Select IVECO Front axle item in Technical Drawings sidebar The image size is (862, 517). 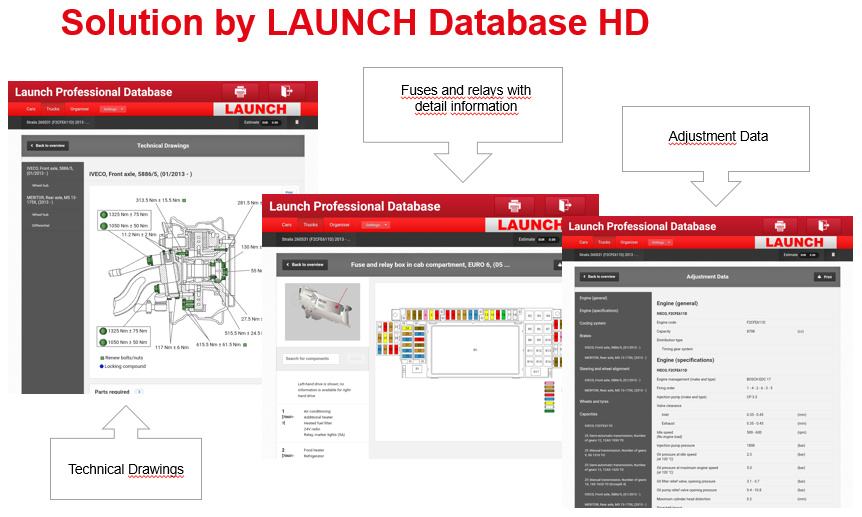tap(49, 170)
